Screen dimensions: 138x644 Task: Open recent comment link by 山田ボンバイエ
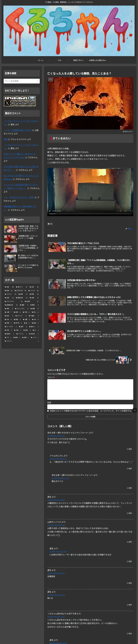tap(18, 130)
